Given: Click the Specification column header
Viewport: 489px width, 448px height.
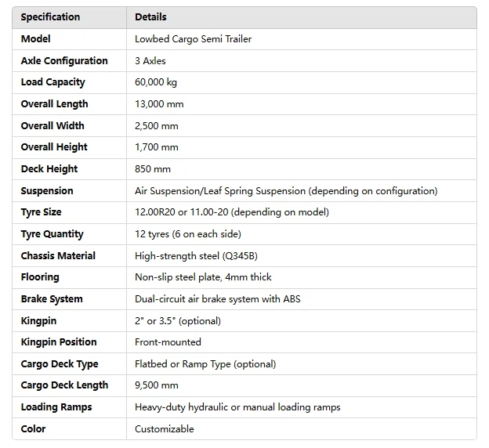Looking at the screenshot, I should click(50, 17).
